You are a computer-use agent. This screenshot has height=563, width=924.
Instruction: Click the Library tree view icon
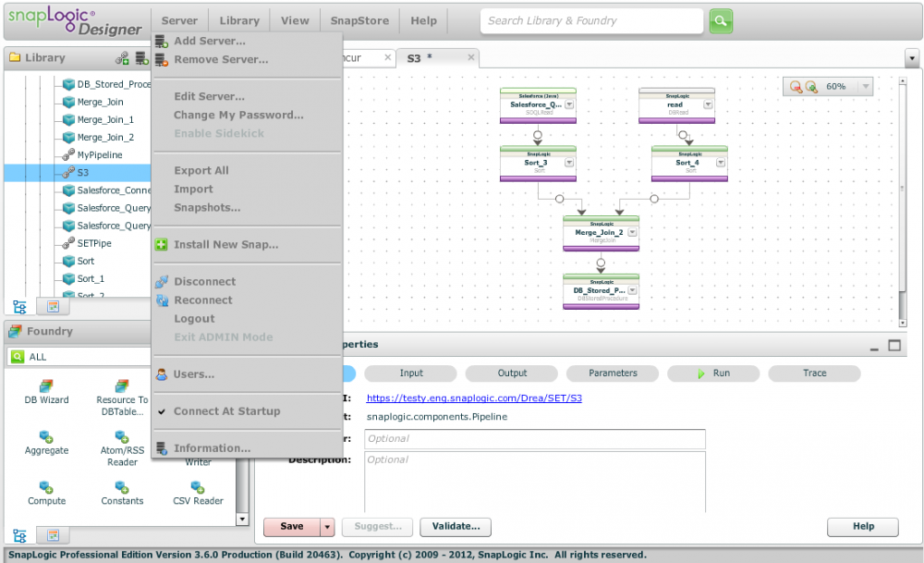tap(19, 307)
